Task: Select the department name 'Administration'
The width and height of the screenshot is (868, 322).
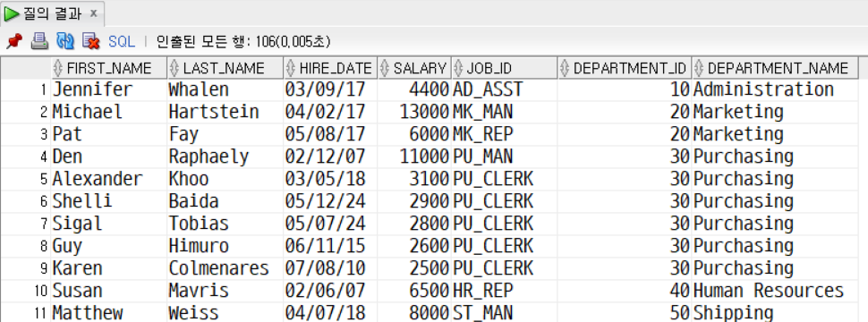Action: click(x=775, y=89)
